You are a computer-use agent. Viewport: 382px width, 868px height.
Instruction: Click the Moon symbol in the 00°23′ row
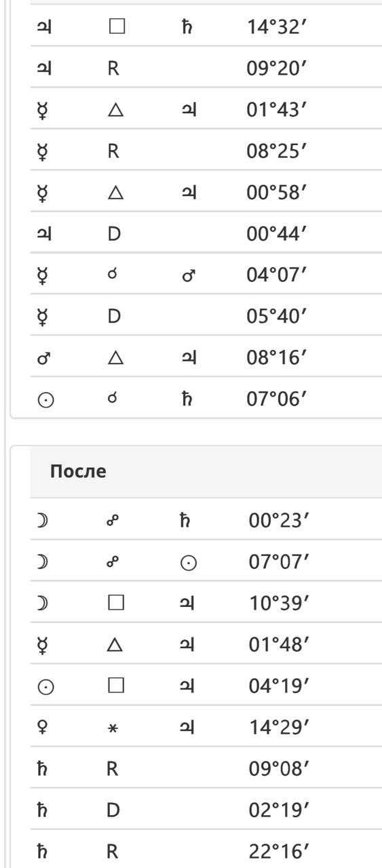[x=42, y=520]
